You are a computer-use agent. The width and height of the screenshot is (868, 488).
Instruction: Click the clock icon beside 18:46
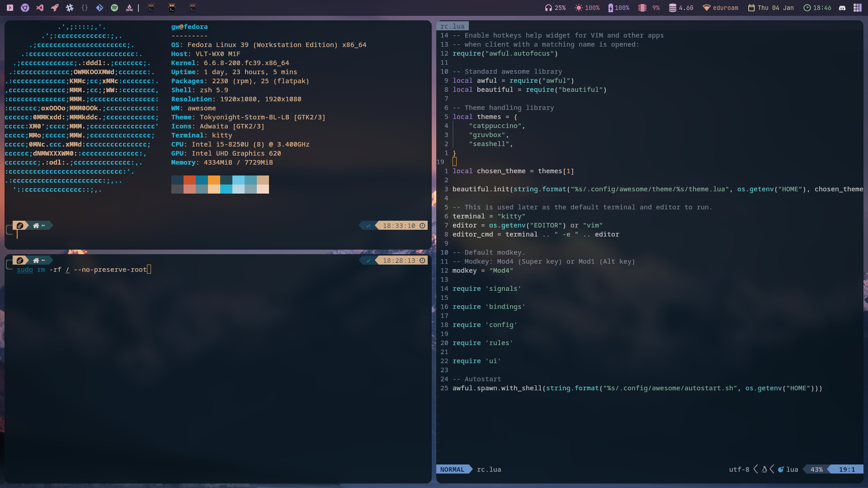pos(807,8)
